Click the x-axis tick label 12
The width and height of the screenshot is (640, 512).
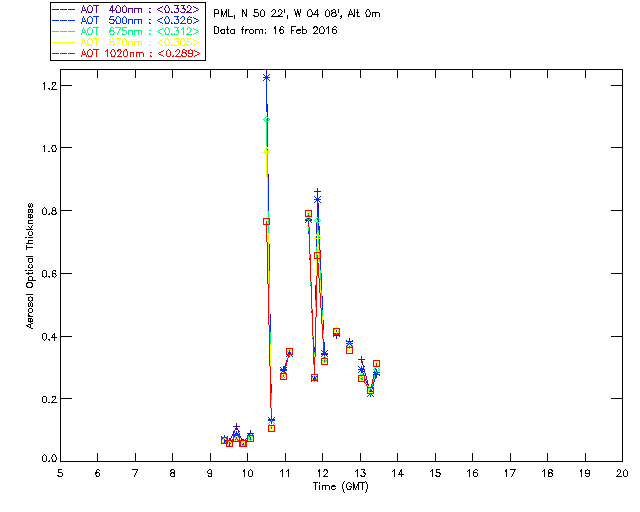(322, 473)
